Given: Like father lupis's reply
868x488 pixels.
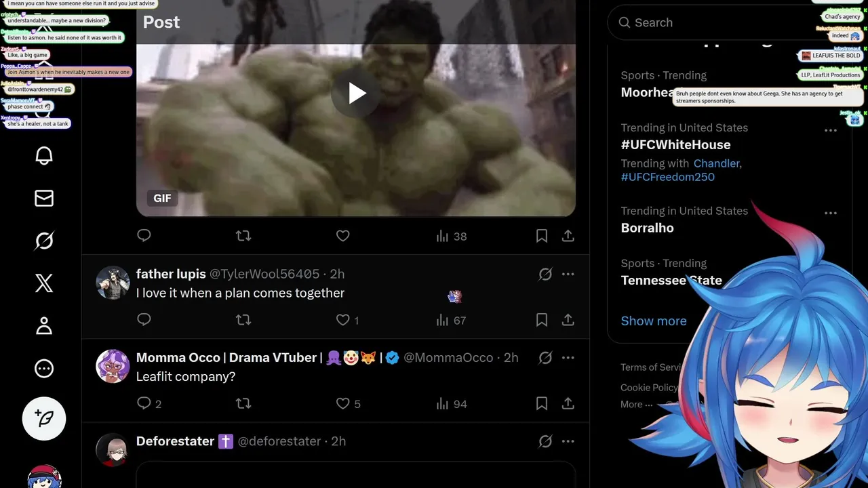Looking at the screenshot, I should click(x=343, y=320).
